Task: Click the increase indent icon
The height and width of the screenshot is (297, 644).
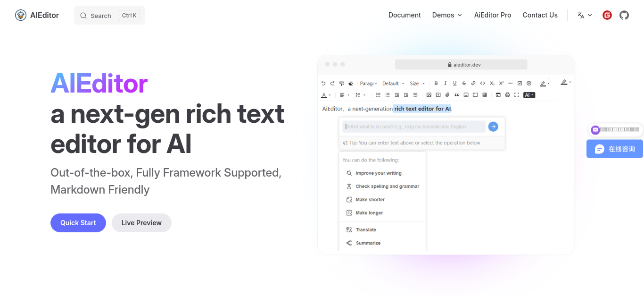Action: tap(406, 95)
